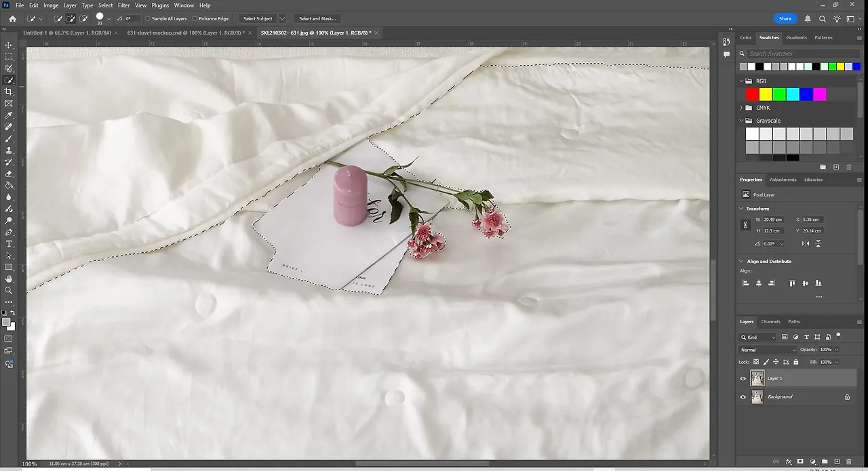
Task: Create a new layer in the Layers panel
Action: pos(837,462)
